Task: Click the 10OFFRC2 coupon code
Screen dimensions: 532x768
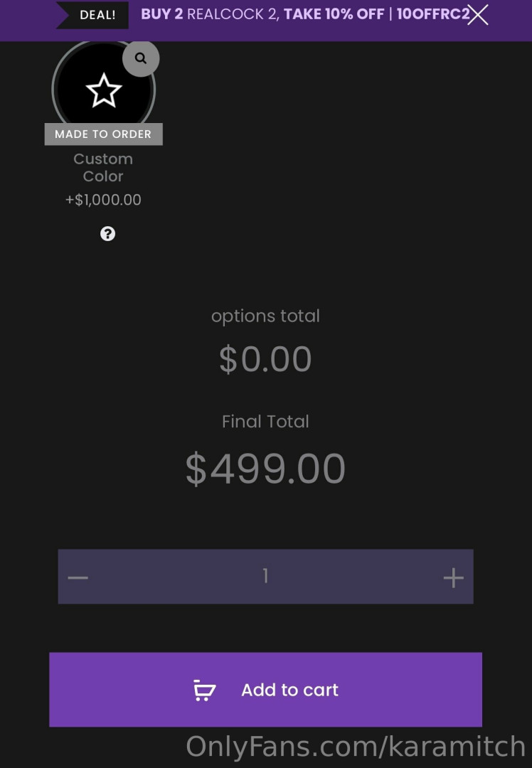Action: pyautogui.click(x=432, y=14)
